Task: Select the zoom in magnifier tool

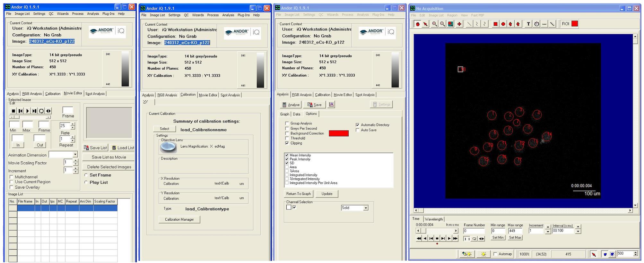Action: pos(434,24)
